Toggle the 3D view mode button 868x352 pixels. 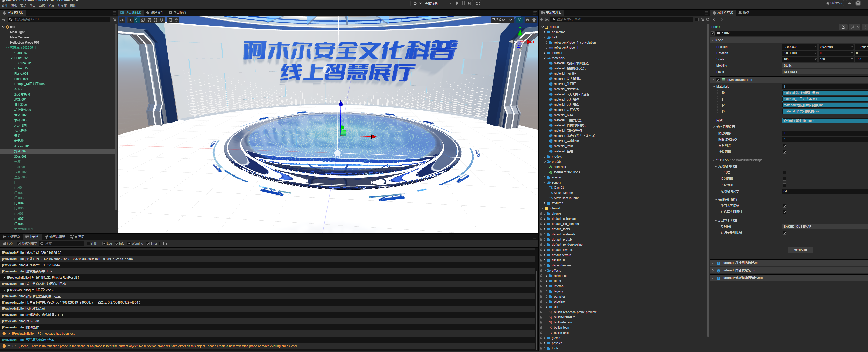(122, 20)
